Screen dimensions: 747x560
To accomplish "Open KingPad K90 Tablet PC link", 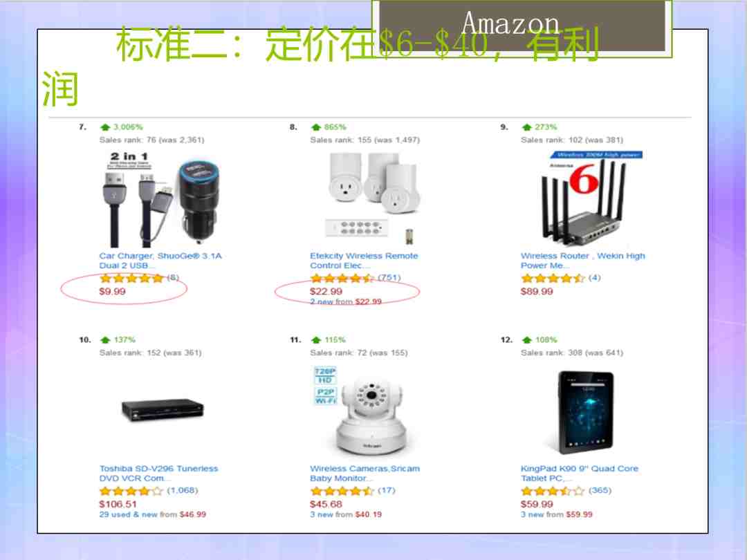I will click(580, 474).
